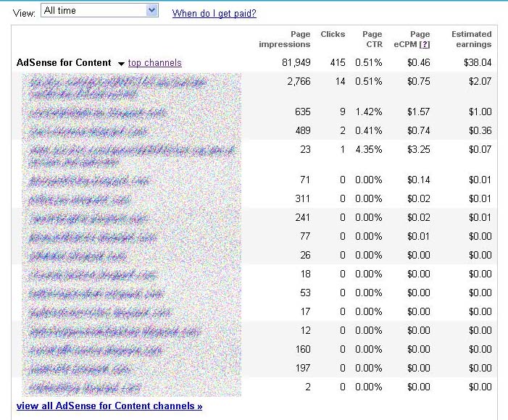Select the 241 impressions cell

point(303,217)
